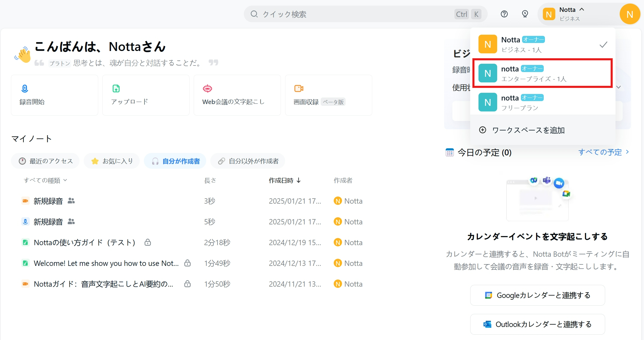Click the shared people icon on 3秒 recording

[x=71, y=201]
